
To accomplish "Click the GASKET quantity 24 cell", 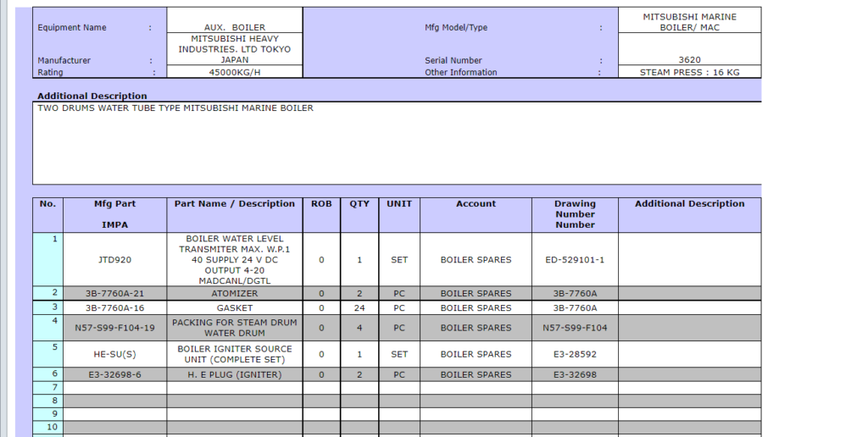I will (359, 307).
